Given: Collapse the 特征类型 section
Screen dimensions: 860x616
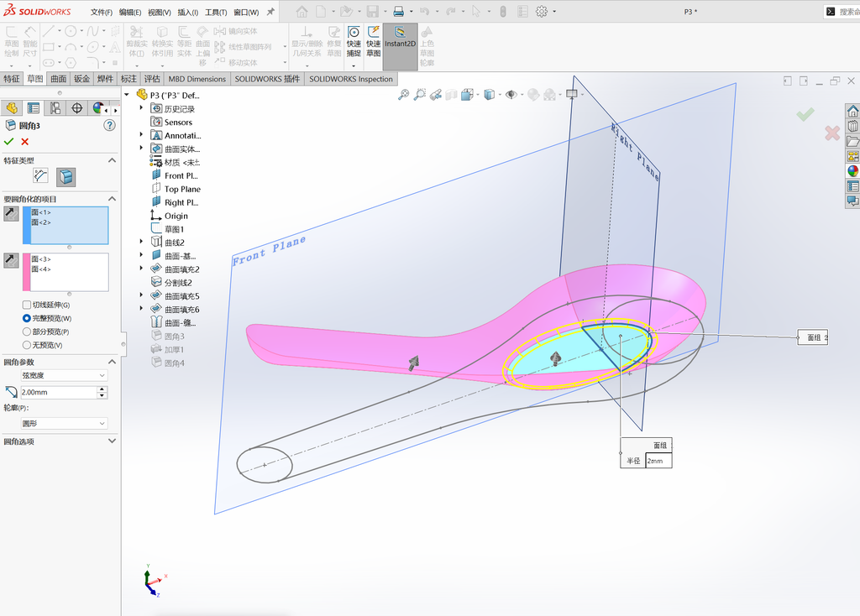Looking at the screenshot, I should click(x=112, y=160).
